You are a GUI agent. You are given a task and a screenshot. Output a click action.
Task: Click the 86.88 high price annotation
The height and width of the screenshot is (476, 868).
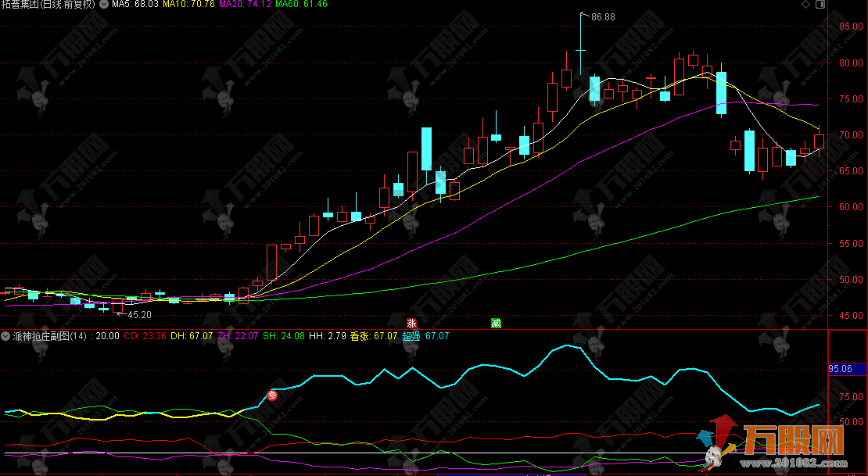[602, 17]
